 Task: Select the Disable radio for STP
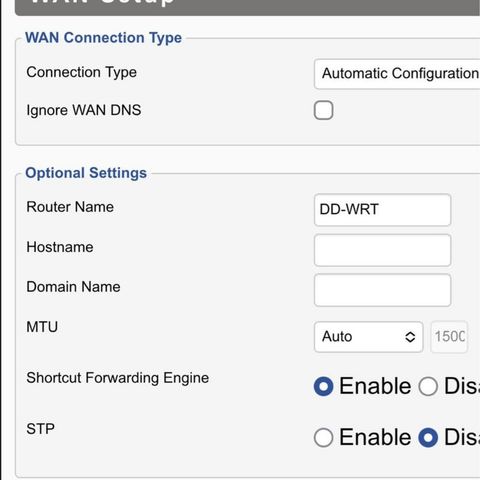point(428,437)
